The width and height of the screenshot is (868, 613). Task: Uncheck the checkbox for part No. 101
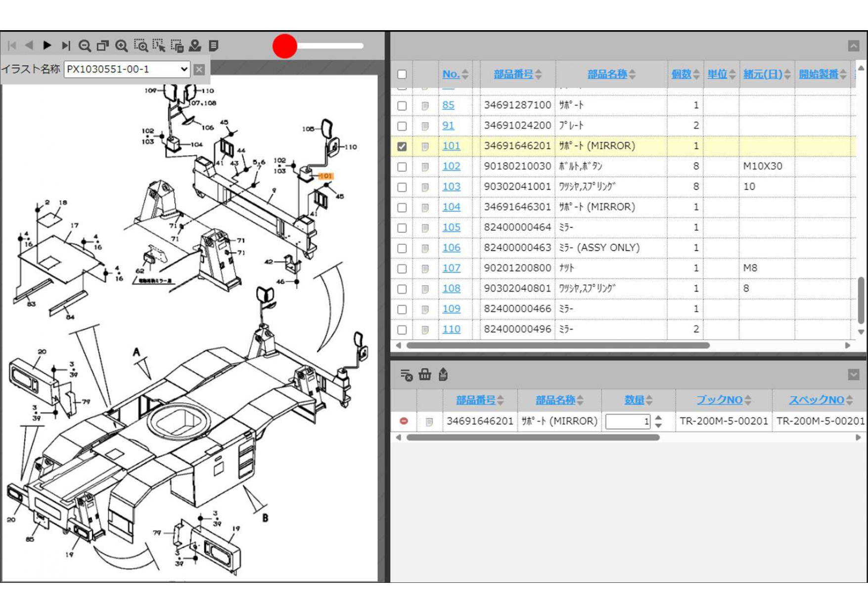[402, 146]
